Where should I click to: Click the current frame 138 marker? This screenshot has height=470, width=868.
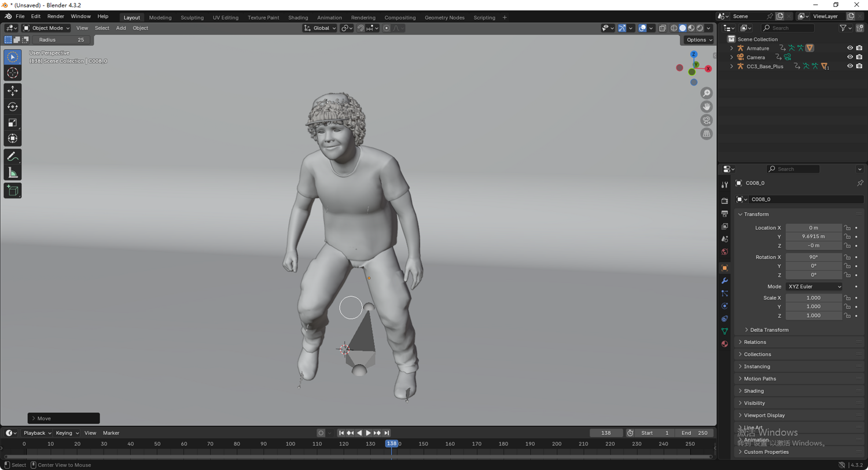click(392, 443)
